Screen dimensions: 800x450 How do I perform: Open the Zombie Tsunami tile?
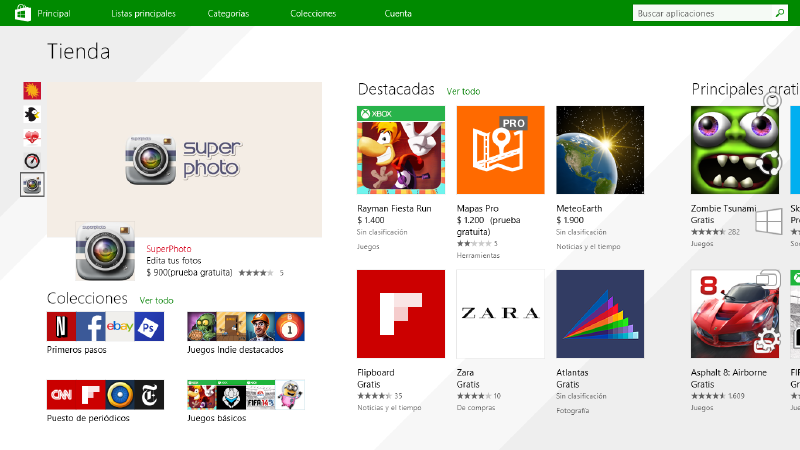tap(735, 150)
